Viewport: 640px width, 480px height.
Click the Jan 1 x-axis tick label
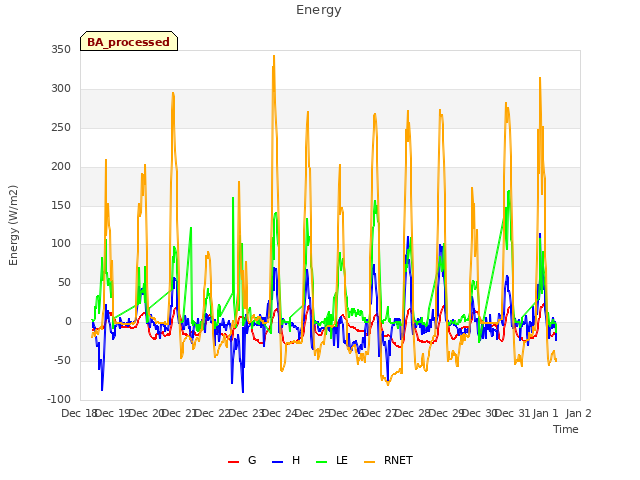pos(545,413)
